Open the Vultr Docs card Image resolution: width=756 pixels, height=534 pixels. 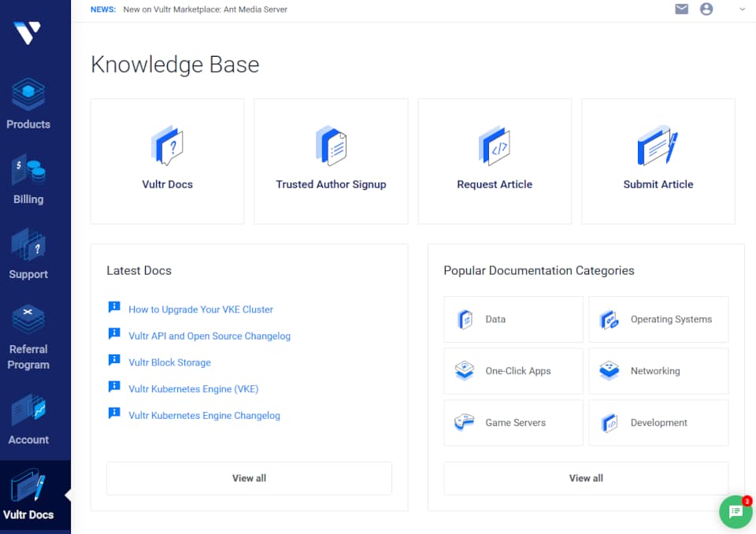coord(167,161)
